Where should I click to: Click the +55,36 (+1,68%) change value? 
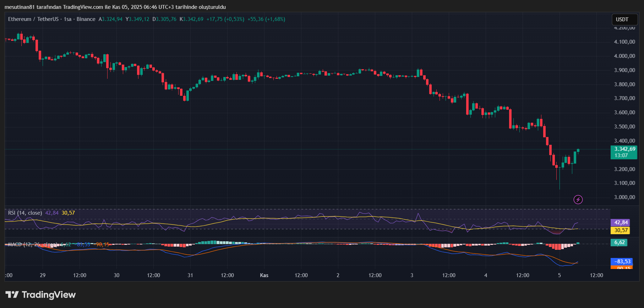266,19
